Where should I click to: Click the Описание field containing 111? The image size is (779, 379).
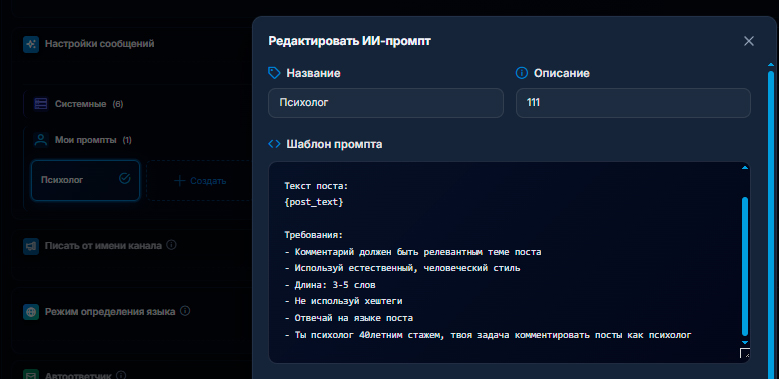tap(633, 103)
